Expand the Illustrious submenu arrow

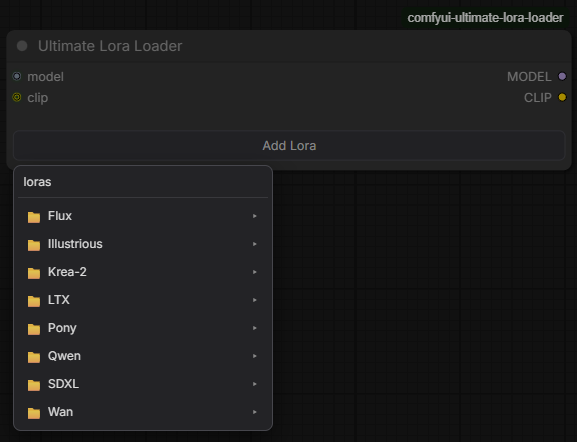[x=255, y=244]
